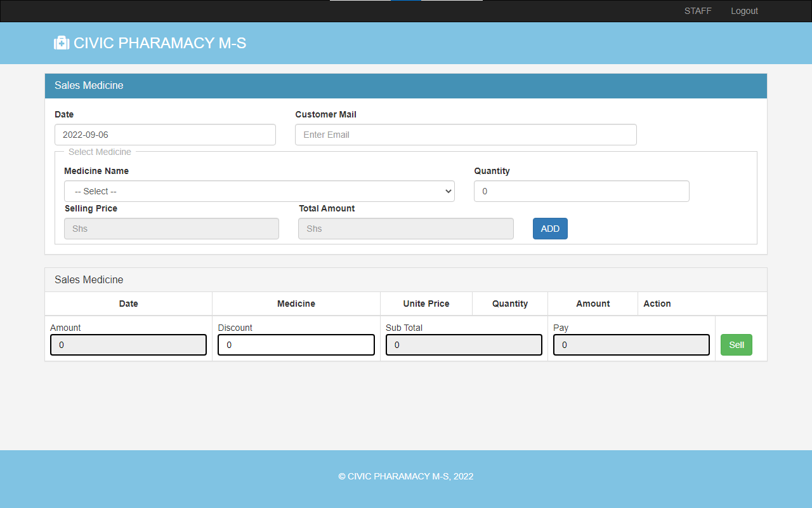Click the Customer Mail email field

point(466,135)
